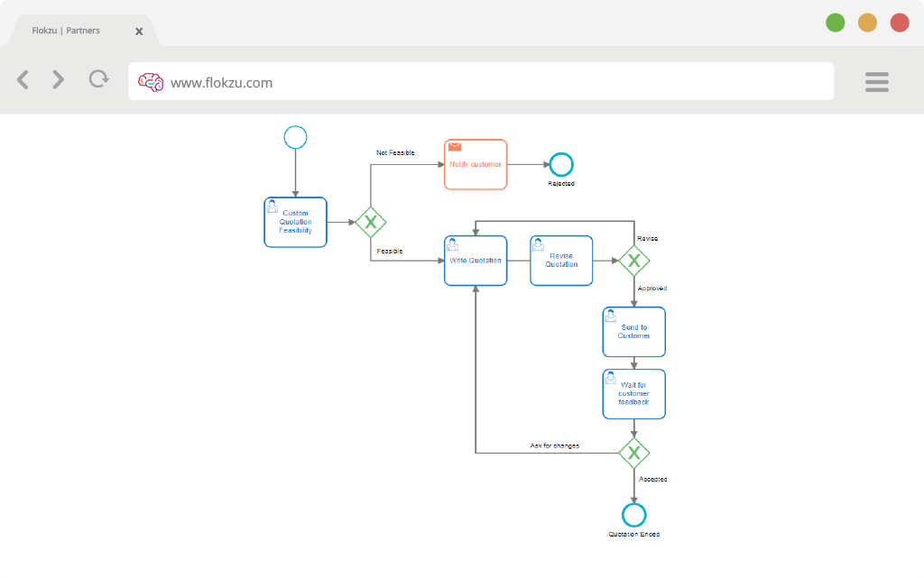
Task: Select the gateway with Ask for changes branch
Action: [x=634, y=454]
